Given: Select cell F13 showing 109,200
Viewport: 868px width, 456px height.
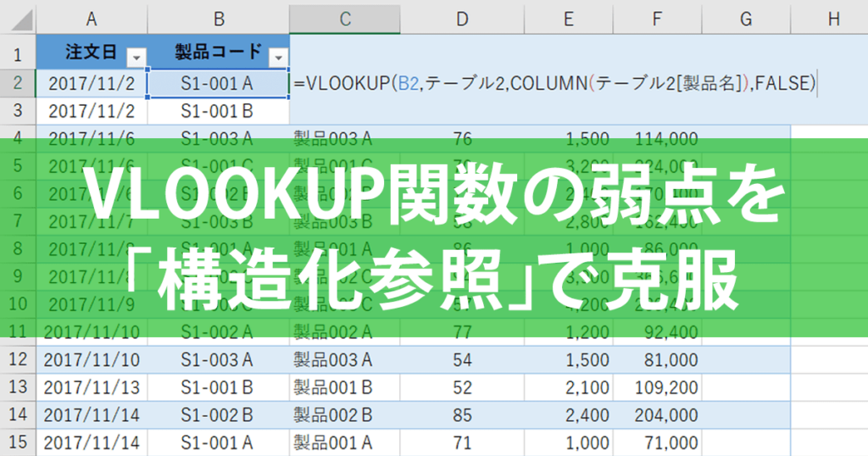Looking at the screenshot, I should (x=657, y=387).
